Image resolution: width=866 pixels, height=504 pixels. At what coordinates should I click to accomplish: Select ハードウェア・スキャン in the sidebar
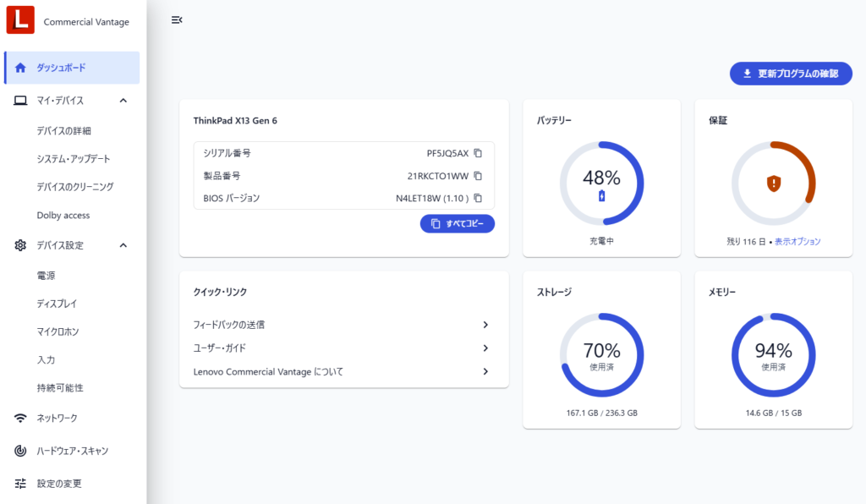tap(73, 451)
